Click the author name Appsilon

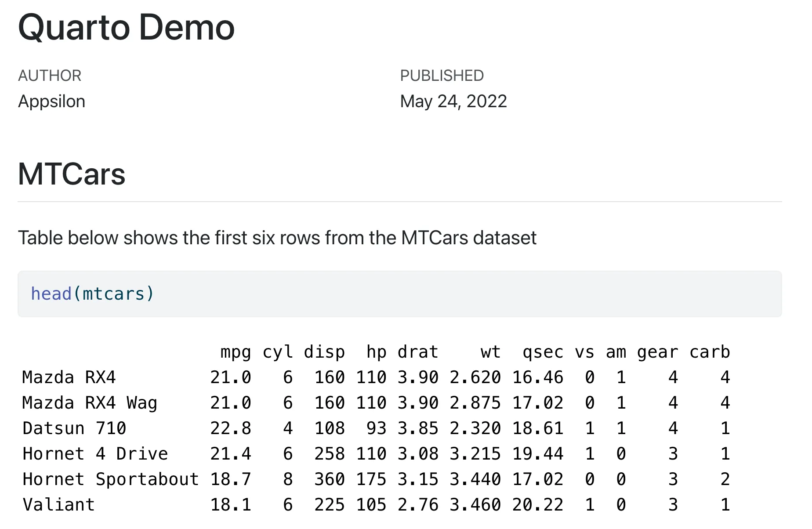[52, 101]
